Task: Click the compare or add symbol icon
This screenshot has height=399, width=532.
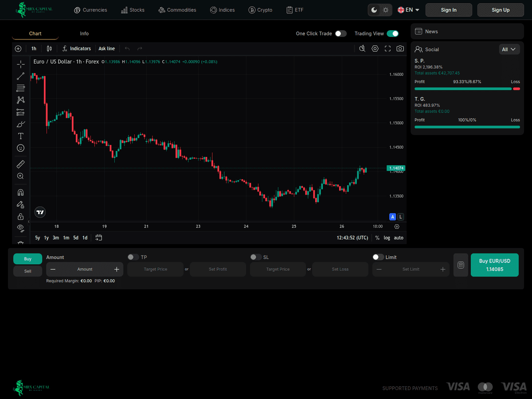Action: [18, 49]
